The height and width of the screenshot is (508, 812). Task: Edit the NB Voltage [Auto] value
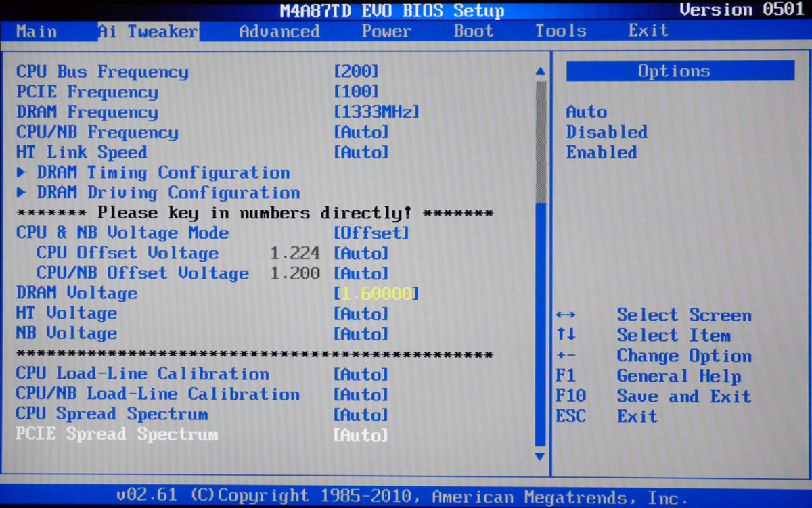[361, 333]
